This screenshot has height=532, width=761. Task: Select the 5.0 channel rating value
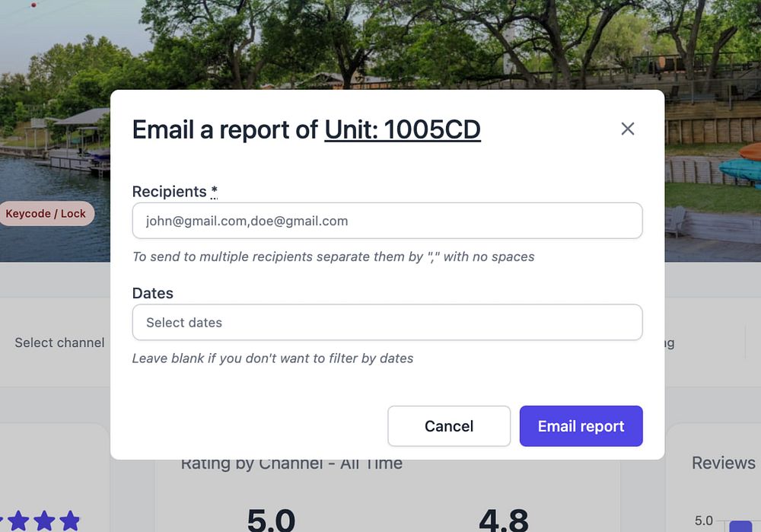[x=271, y=520]
